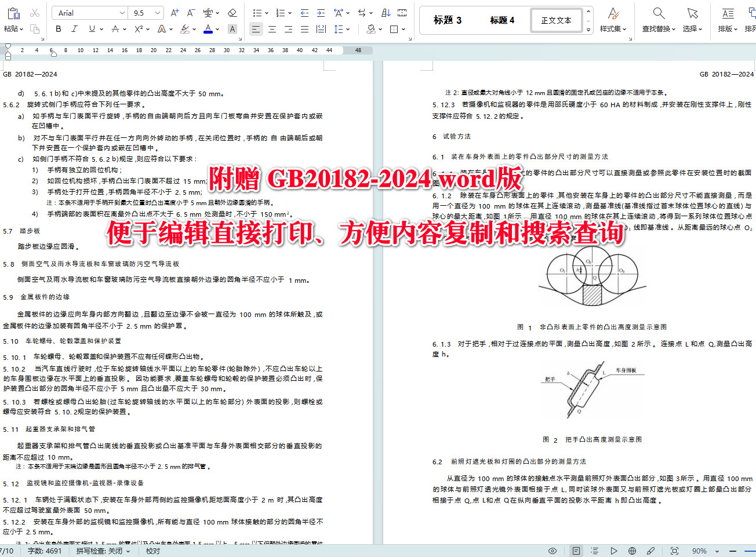
Task: Switch to web layout globe icon
Action: pos(632,551)
